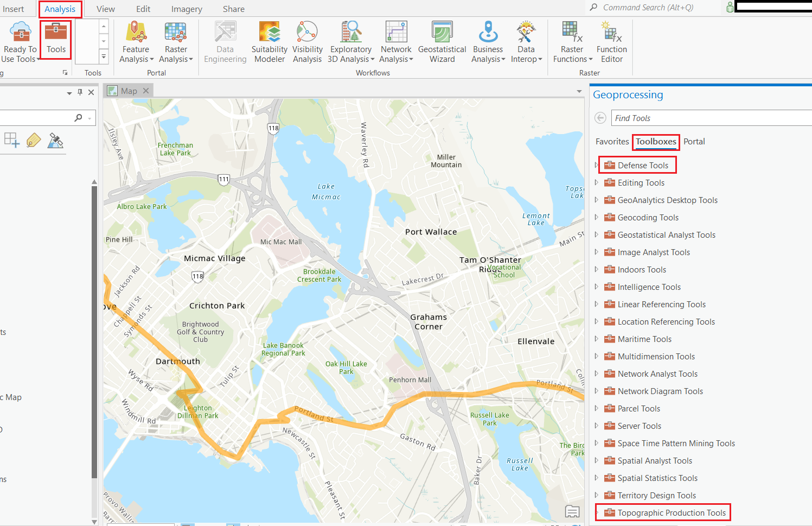Open the Data Interop dropdown
Viewport: 812px width, 526px height.
tap(526, 41)
